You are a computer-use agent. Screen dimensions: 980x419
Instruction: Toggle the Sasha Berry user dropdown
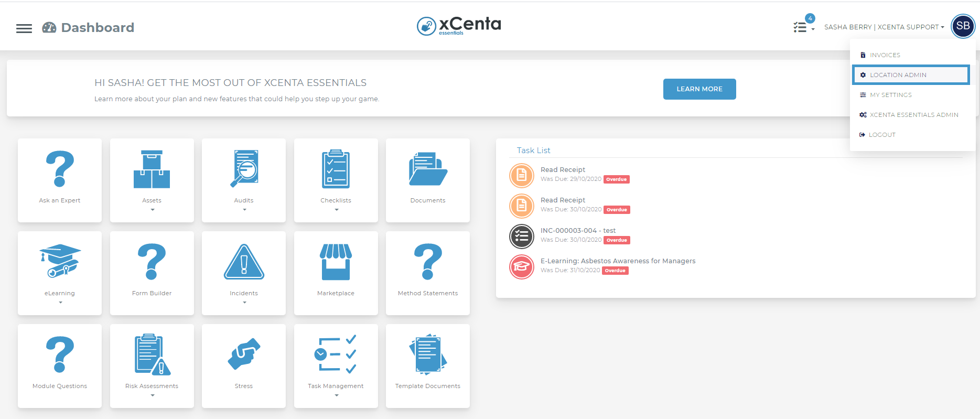[x=884, y=27]
